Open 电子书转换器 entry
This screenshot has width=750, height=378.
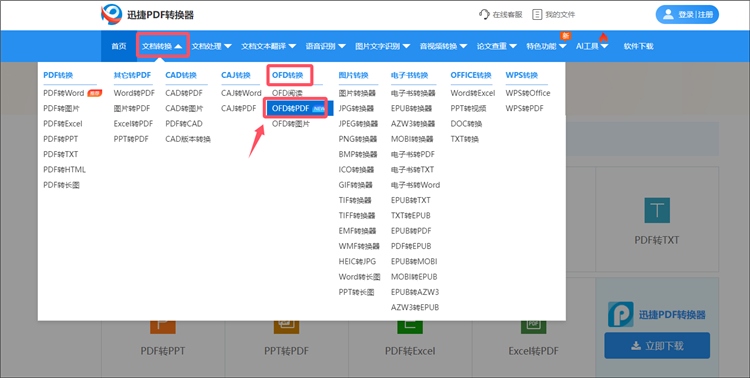coord(413,93)
